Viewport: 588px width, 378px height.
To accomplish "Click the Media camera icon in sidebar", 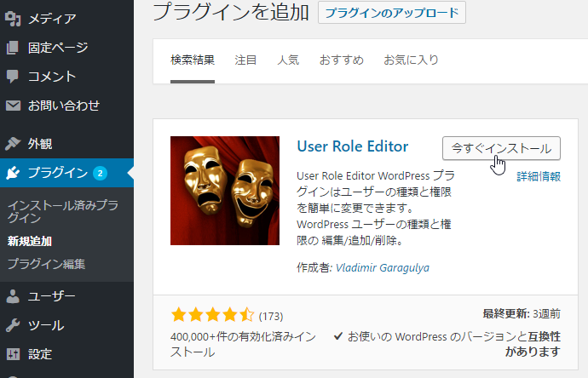I will (13, 18).
